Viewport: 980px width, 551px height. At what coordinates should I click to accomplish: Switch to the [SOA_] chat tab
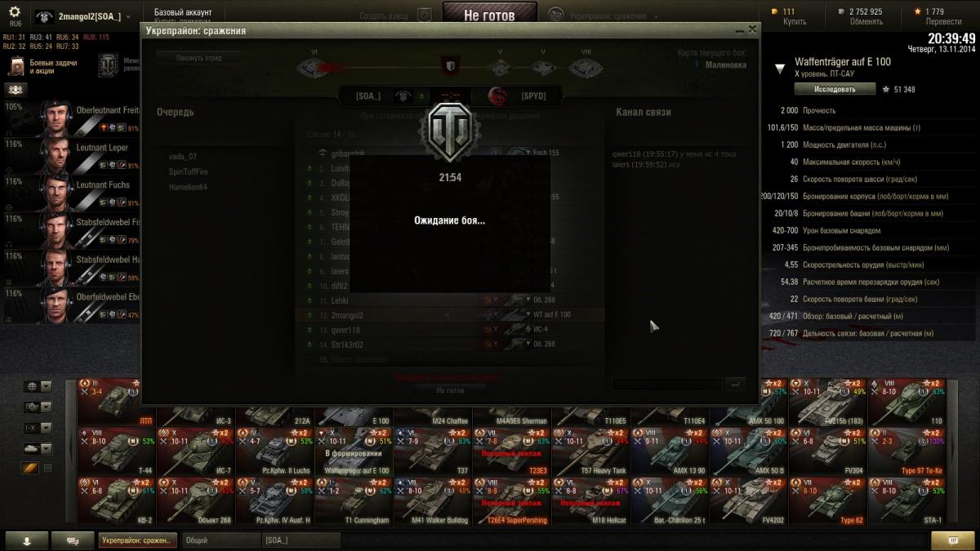301,540
